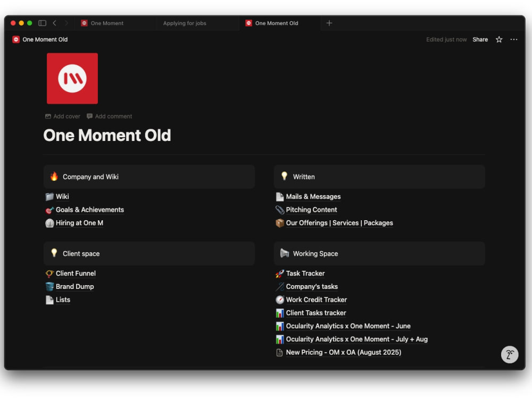Open a new tab with plus icon

pyautogui.click(x=329, y=23)
